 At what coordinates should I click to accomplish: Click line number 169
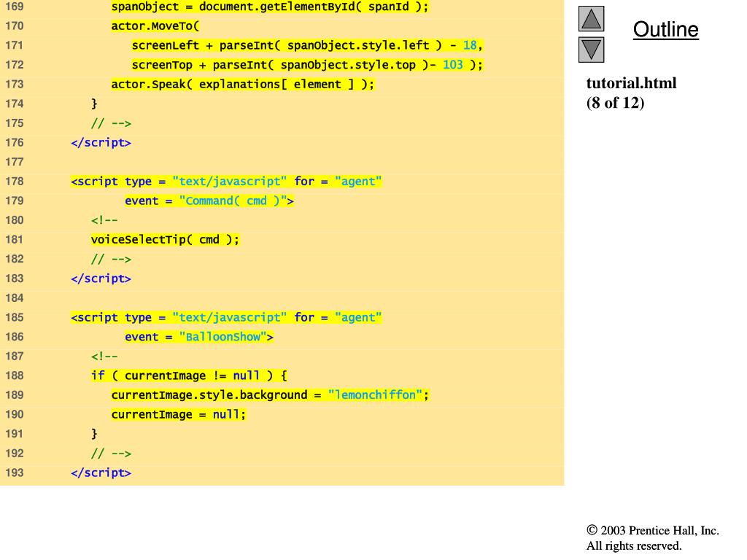pos(15,7)
